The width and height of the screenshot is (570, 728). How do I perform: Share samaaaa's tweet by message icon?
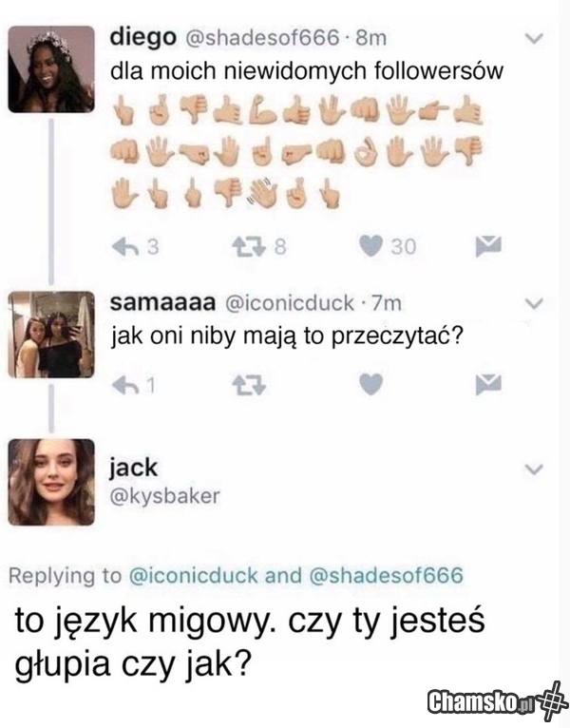click(488, 384)
